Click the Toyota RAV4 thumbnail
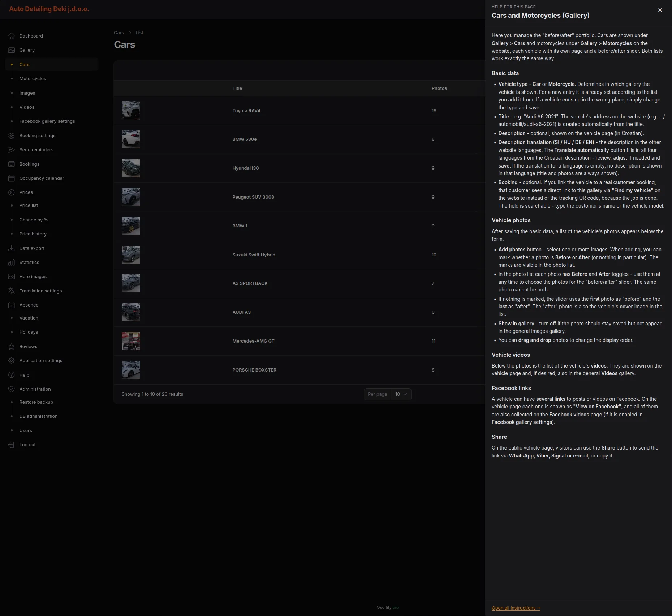The image size is (672, 616). 131,110
